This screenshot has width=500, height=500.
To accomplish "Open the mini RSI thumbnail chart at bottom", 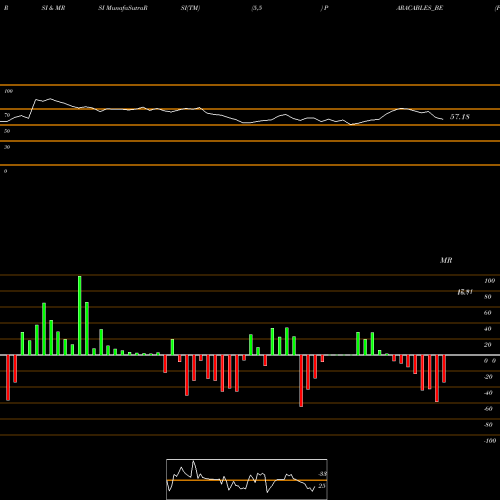I will point(247,479).
